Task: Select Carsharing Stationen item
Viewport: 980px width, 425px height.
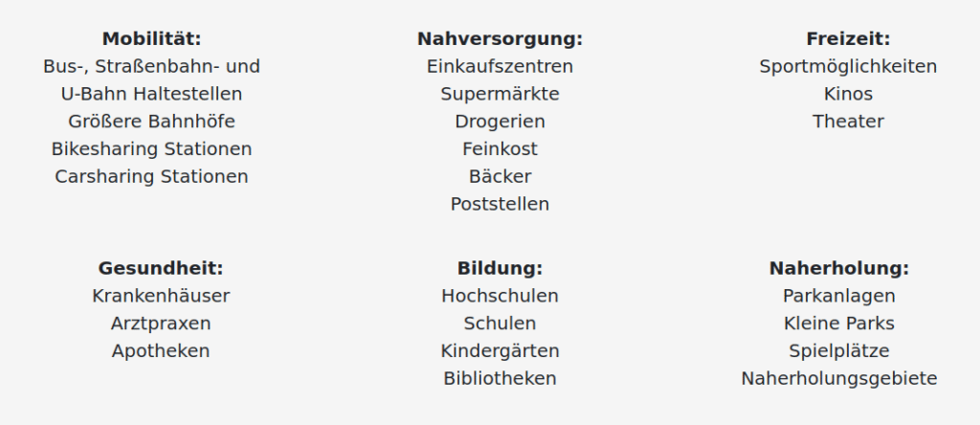Action: point(151,177)
